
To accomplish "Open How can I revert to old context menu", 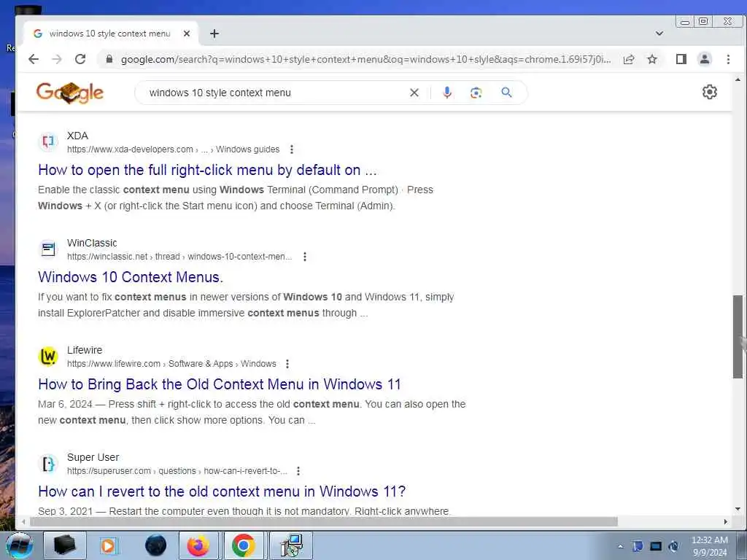I will (222, 491).
